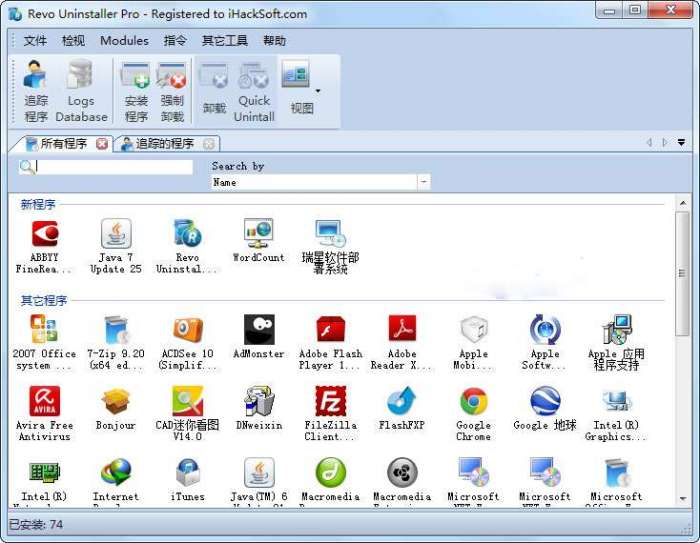700x543 pixels.
Task: Open the 检视 menu
Action: click(73, 41)
